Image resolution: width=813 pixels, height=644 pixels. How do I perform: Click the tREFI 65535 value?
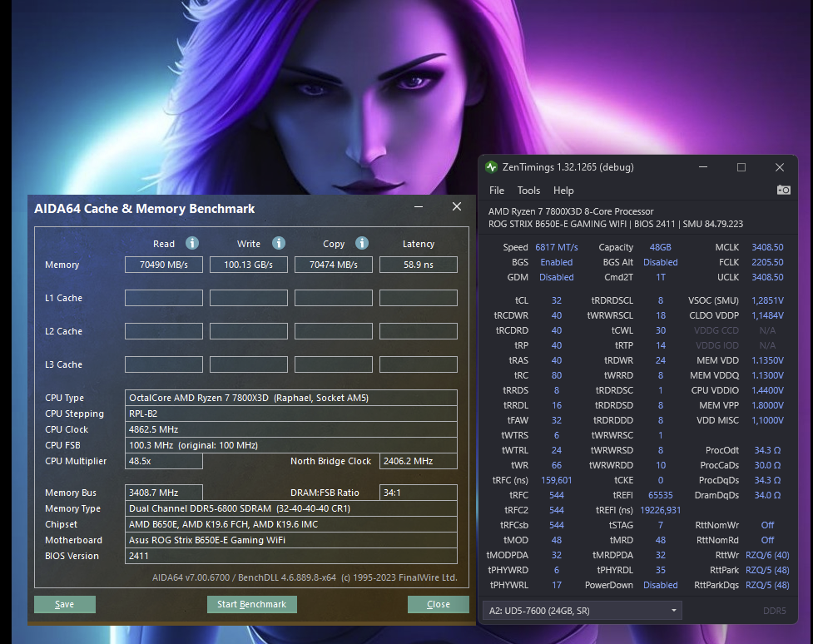[661, 495]
